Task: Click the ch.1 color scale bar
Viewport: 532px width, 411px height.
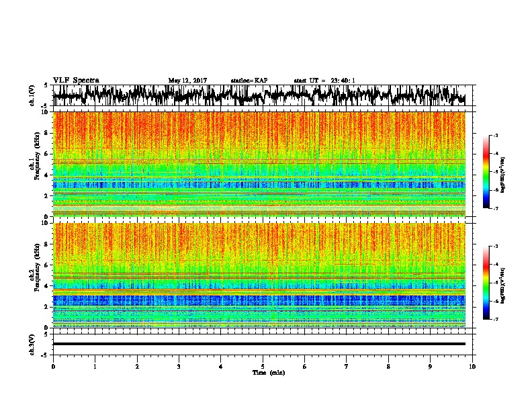Action: (x=486, y=172)
